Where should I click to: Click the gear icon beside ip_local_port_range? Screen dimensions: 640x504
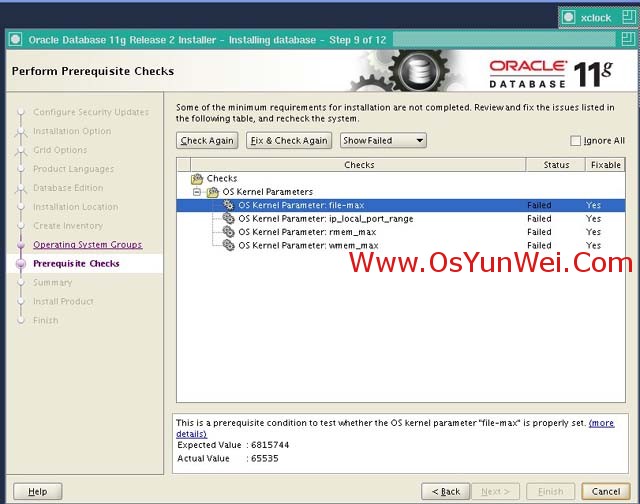(x=229, y=219)
